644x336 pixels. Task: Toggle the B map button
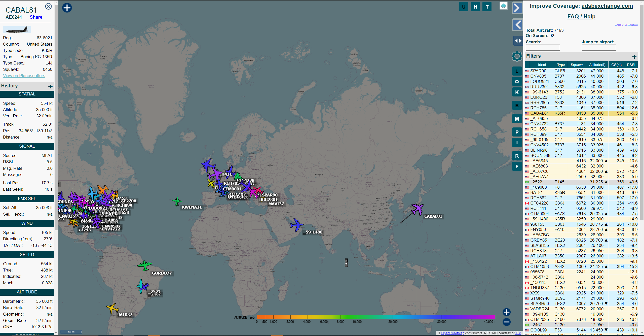click(517, 106)
